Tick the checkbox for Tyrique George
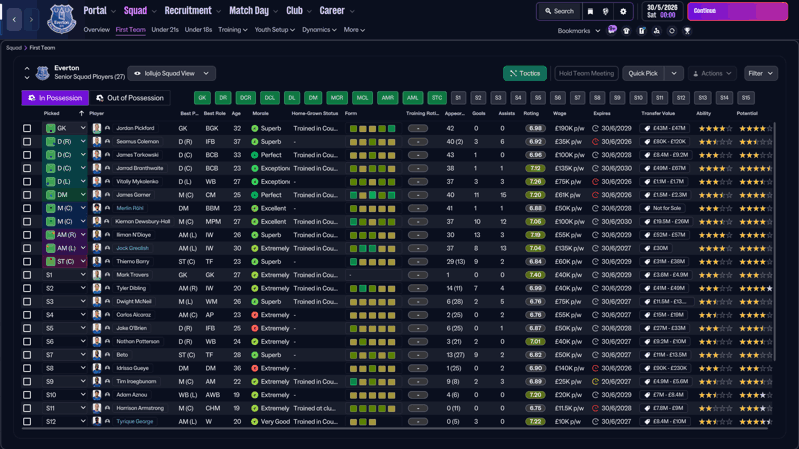The image size is (799, 449). point(27,421)
